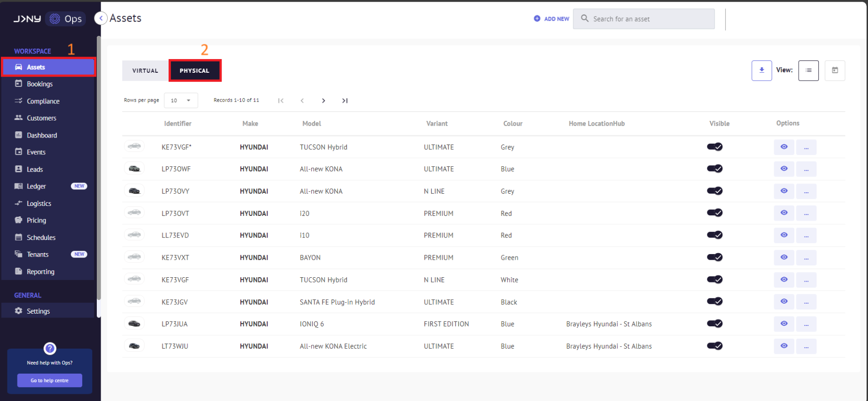Open more options for LP73OVT
Viewport: 868px width, 401px height.
[x=806, y=213]
